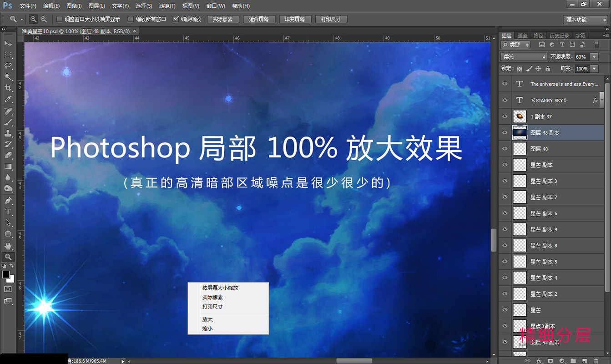This screenshot has width=611, height=364.
Task: Click the 适合屏幕 button
Action: coord(259,20)
